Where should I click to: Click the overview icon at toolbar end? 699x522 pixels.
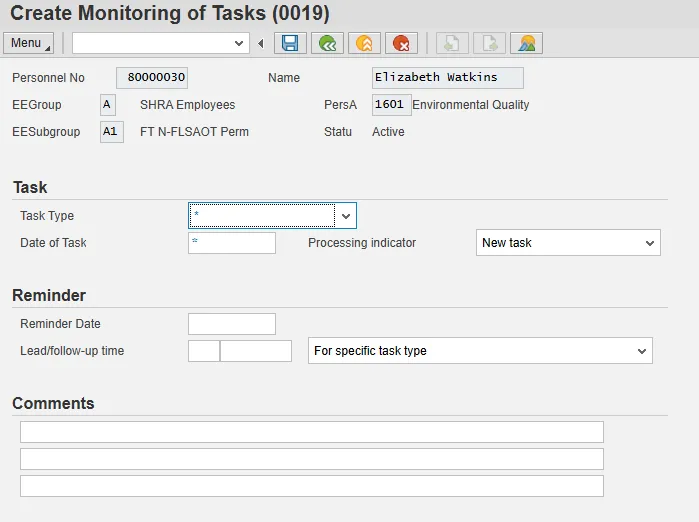tap(526, 43)
